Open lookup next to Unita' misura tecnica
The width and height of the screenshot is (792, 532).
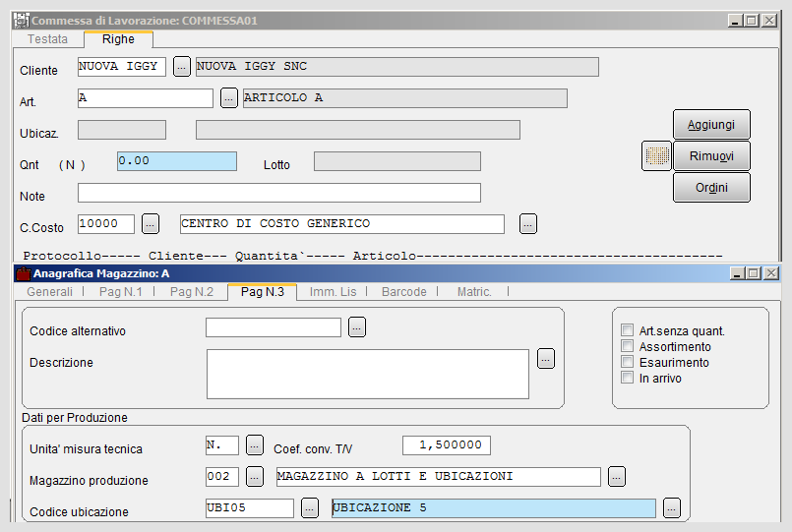(x=255, y=445)
